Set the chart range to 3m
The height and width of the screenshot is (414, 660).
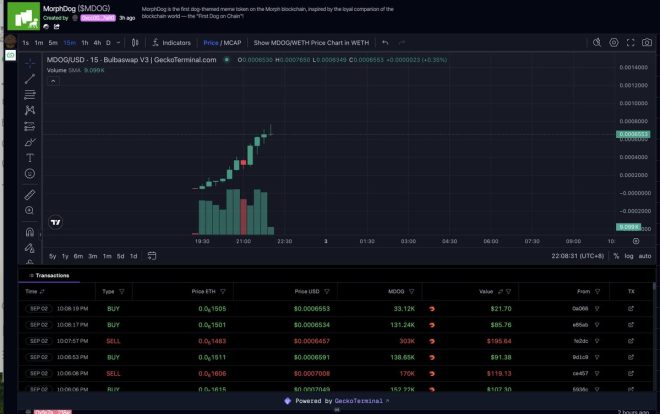coord(93,256)
